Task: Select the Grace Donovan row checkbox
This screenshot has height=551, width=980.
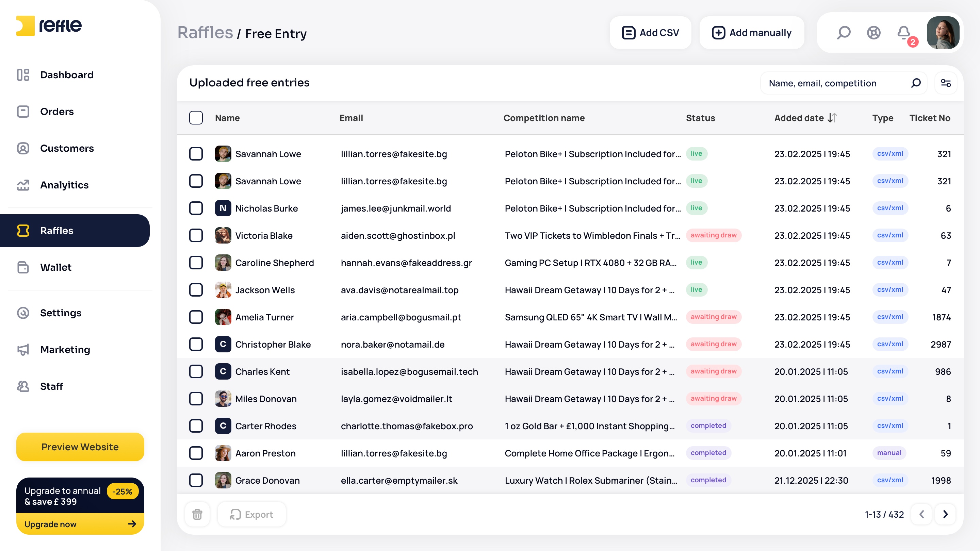Action: coord(196,480)
